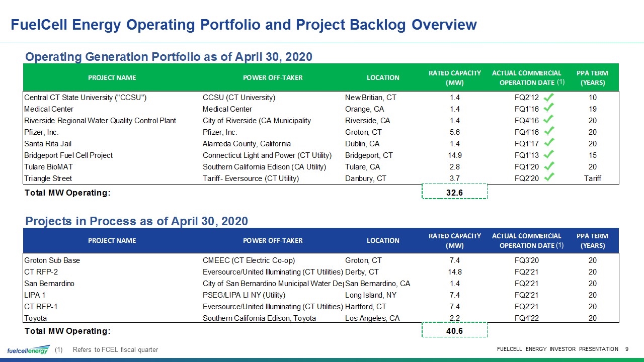Select heading Projects in Process as of April 30, 2020
The height and width of the screenshot is (362, 644).
(136, 221)
